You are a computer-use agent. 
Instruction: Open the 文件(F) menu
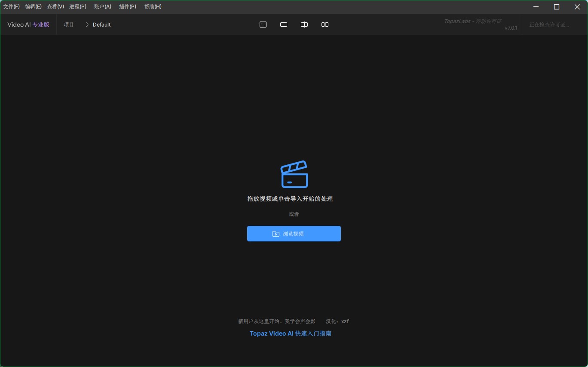point(12,6)
